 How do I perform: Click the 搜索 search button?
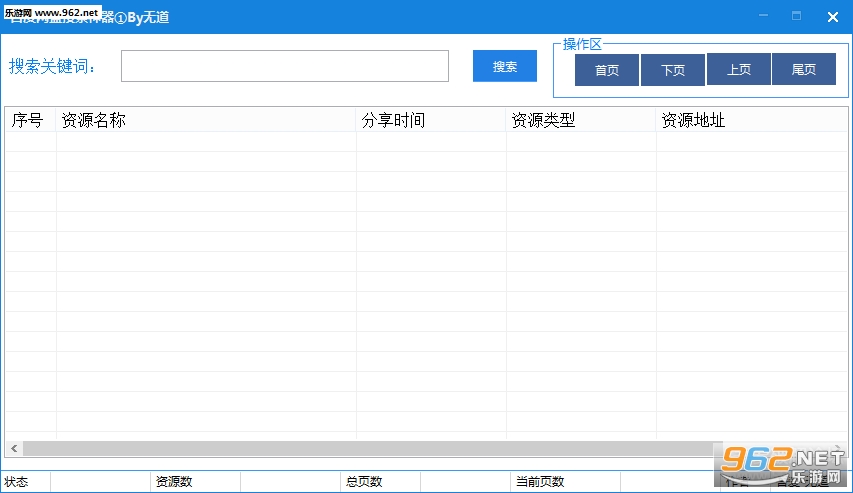click(x=504, y=66)
